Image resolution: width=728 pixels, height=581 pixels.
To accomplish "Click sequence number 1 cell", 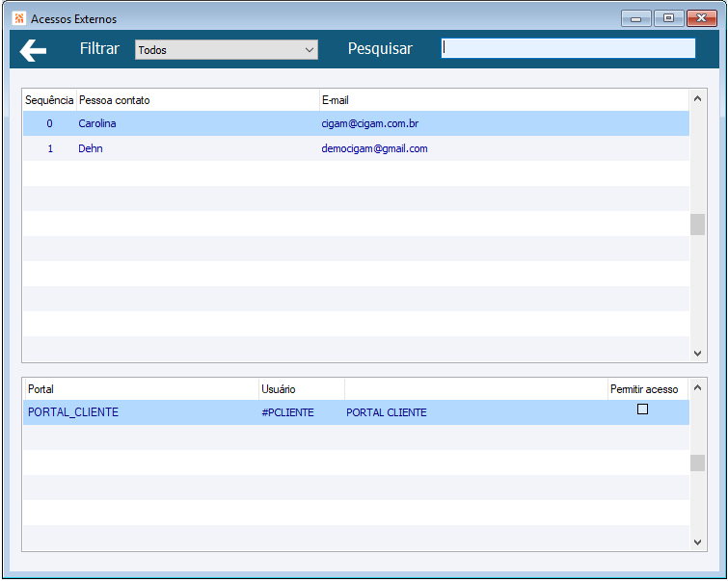I will point(50,148).
